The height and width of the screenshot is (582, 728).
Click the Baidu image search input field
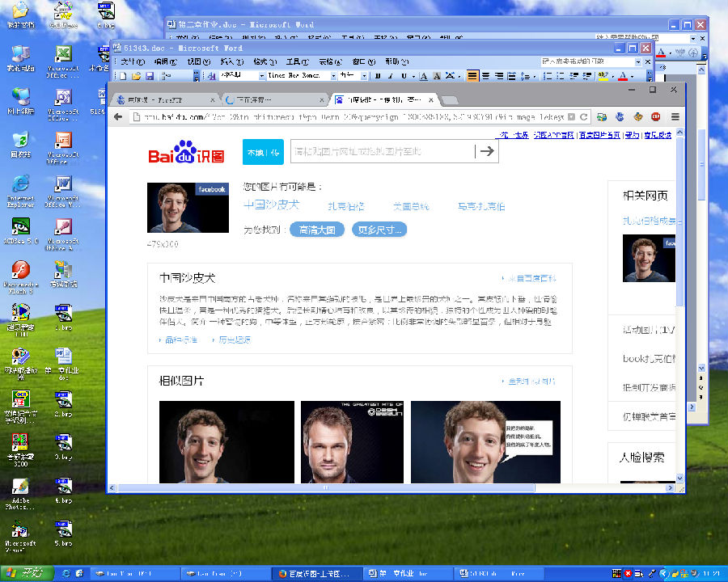382,151
